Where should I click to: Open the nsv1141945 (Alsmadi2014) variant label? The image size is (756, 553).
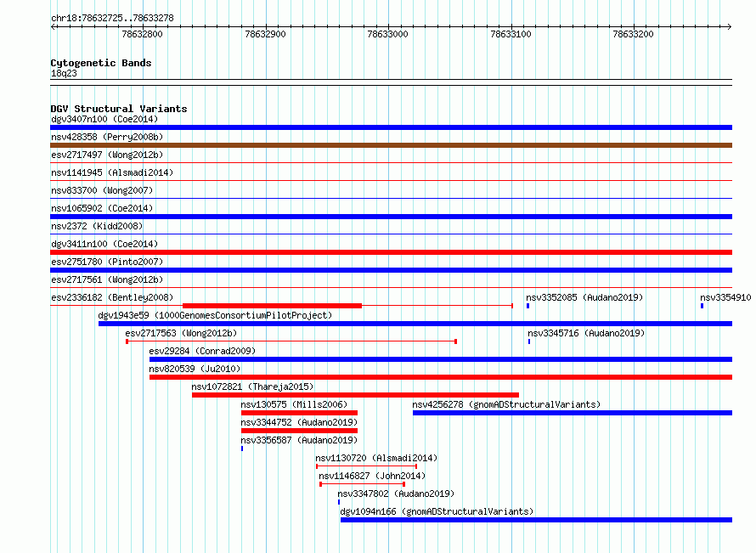point(112,172)
